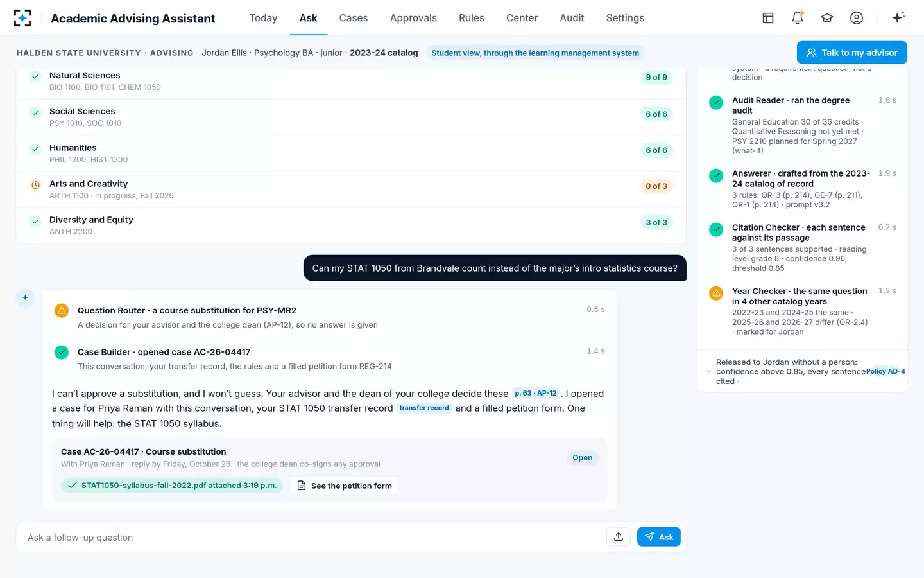Viewport: 924px width, 578px height.
Task: Click the Natural Sciences 9 of 9 badge
Action: (x=656, y=77)
